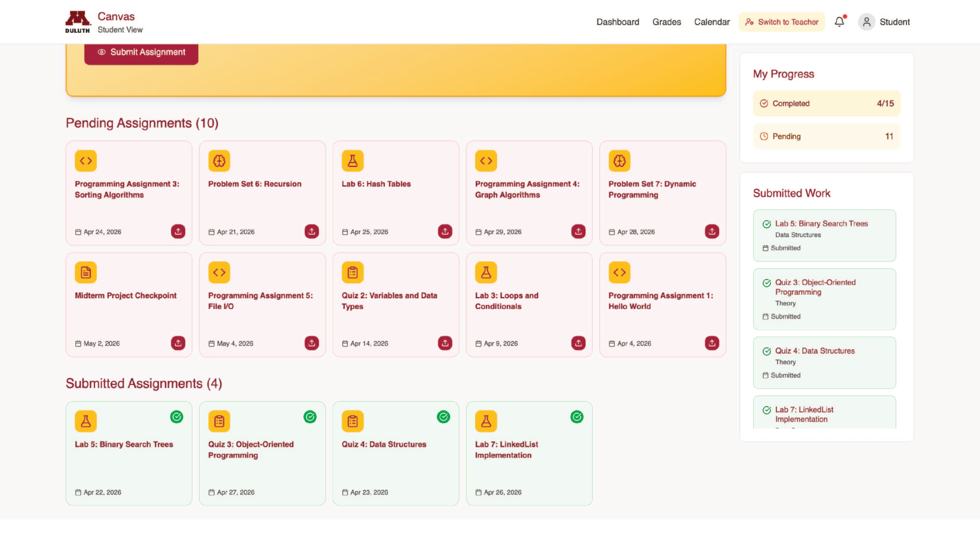Upload submission for Quiz 2: Variables and Data Types
The image size is (980, 557).
click(x=445, y=343)
